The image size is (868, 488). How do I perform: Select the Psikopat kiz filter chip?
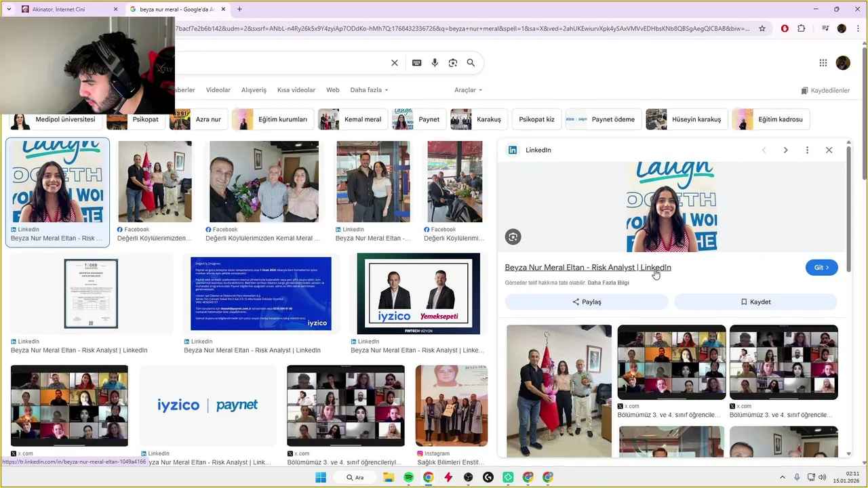(x=536, y=119)
